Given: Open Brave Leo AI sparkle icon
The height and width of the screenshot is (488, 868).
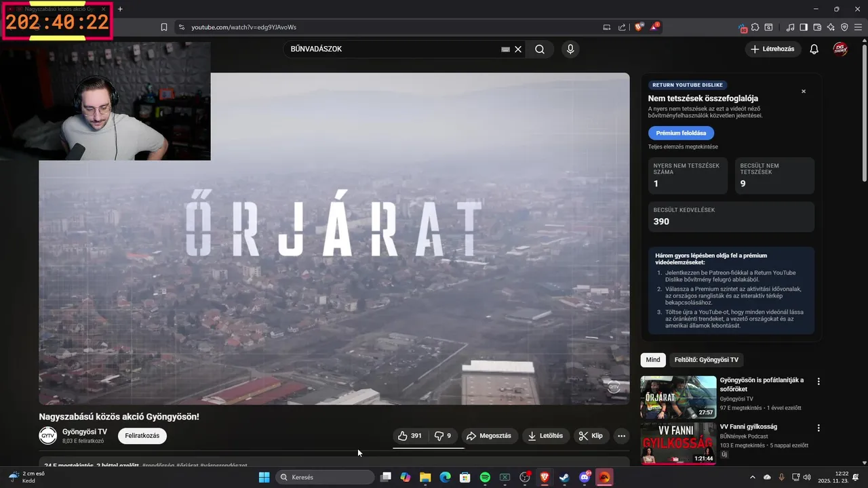Looking at the screenshot, I should (831, 27).
